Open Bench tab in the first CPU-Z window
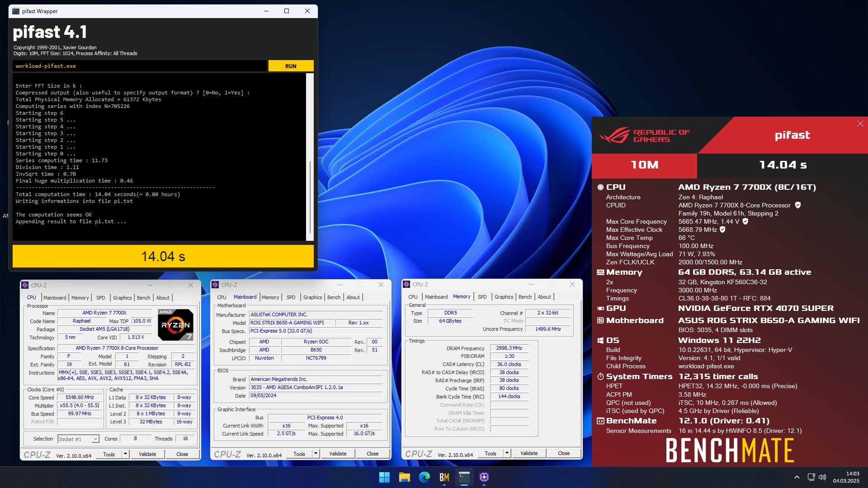Screen dimensions: 868x488 pyautogui.click(x=143, y=298)
